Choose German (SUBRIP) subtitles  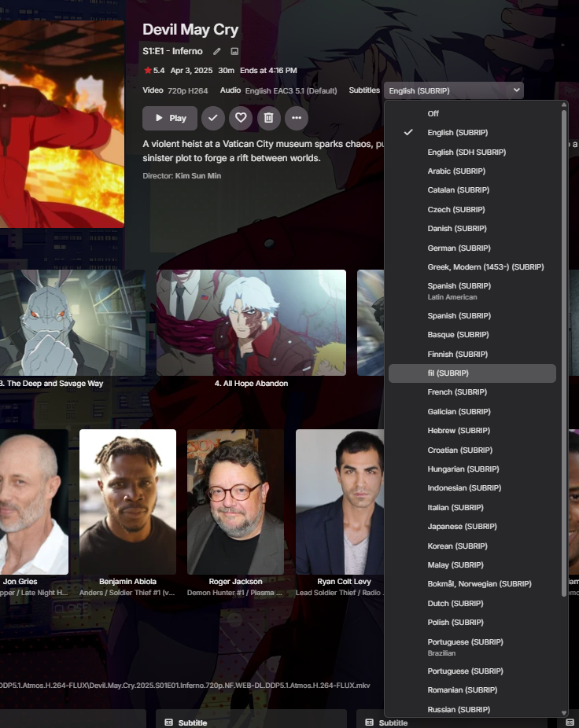(x=472, y=248)
